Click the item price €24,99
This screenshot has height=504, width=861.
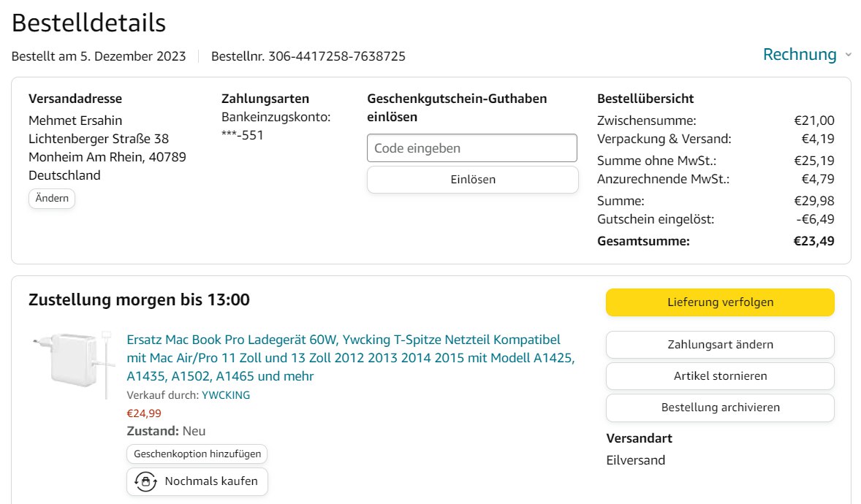point(144,413)
